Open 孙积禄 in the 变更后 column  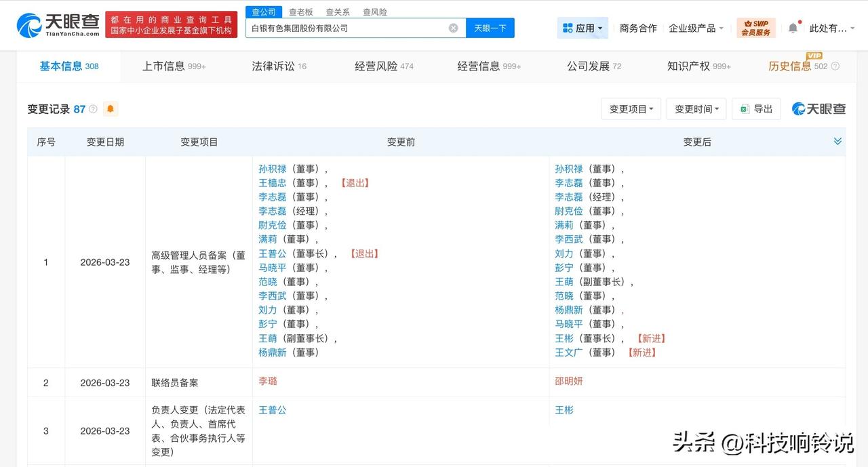569,169
